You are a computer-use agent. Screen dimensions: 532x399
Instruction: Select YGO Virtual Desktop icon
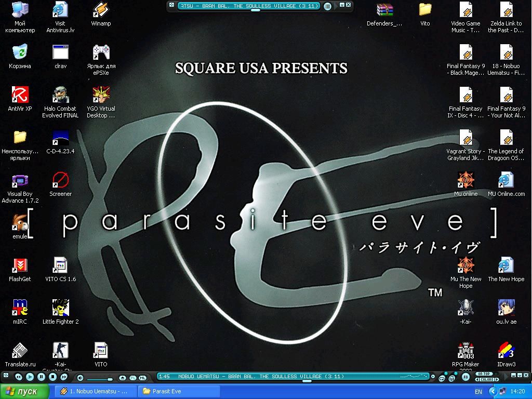coord(101,102)
